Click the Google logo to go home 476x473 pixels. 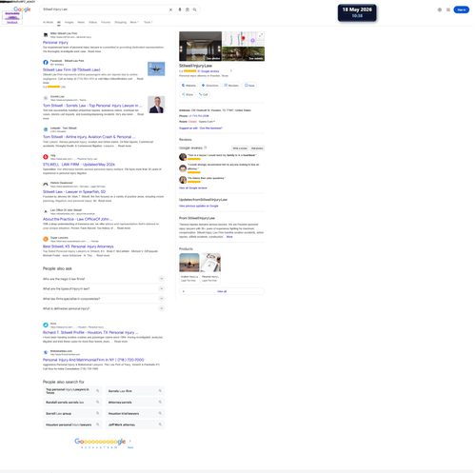click(22, 10)
